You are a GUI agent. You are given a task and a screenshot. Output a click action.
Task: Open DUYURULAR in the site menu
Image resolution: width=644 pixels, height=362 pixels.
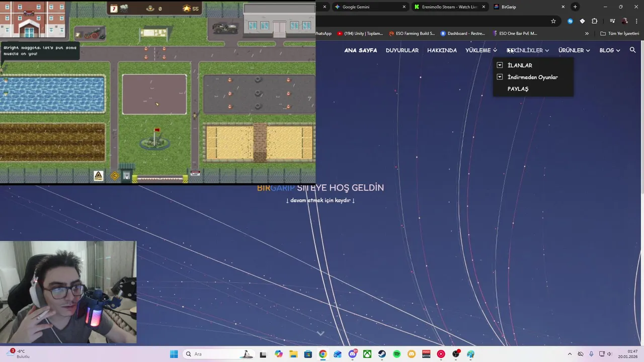click(402, 50)
